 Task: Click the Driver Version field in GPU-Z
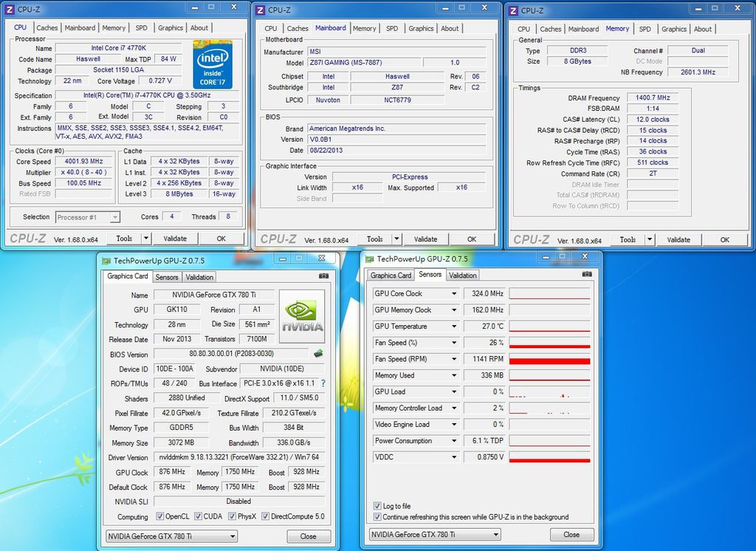pyautogui.click(x=239, y=457)
